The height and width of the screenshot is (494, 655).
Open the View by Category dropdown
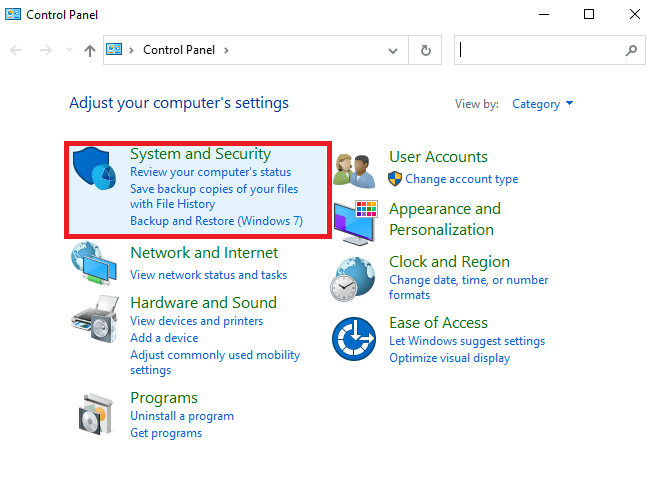tap(543, 104)
